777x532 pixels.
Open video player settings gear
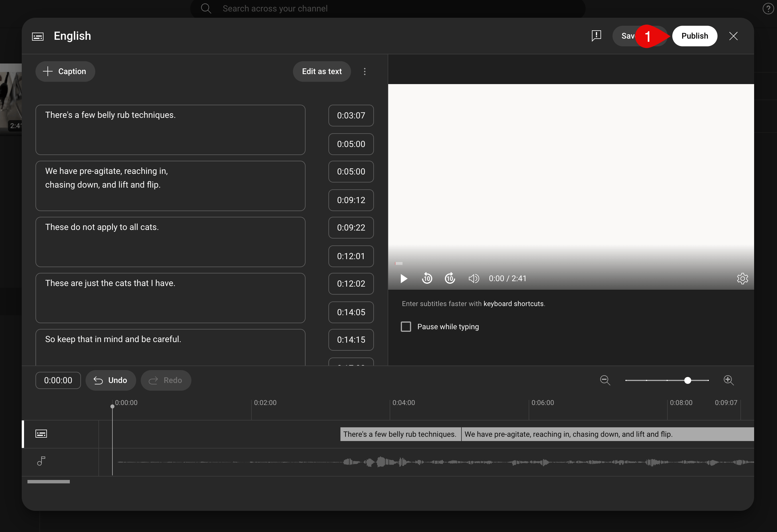click(742, 278)
